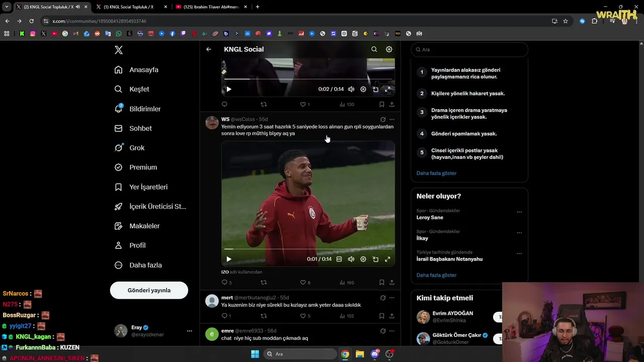The width and height of the screenshot is (644, 362).
Task: Expand rules with Daha fazla göster
Action: pos(436,173)
